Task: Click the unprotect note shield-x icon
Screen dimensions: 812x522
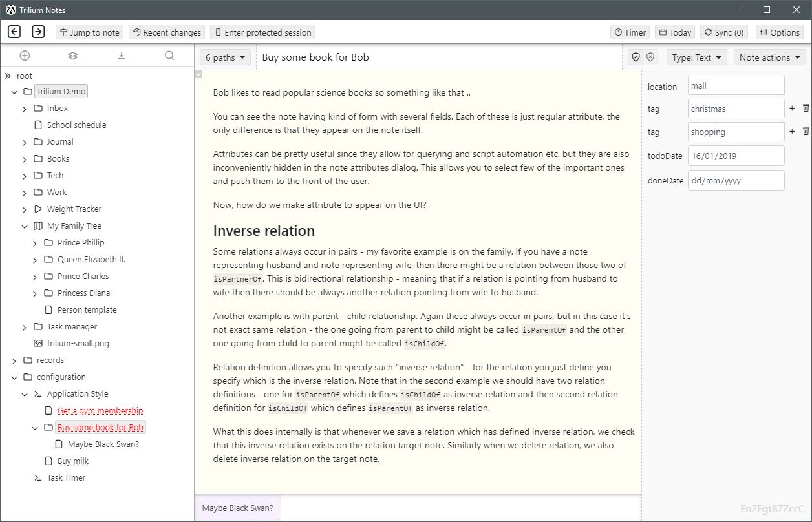Action: tap(650, 57)
